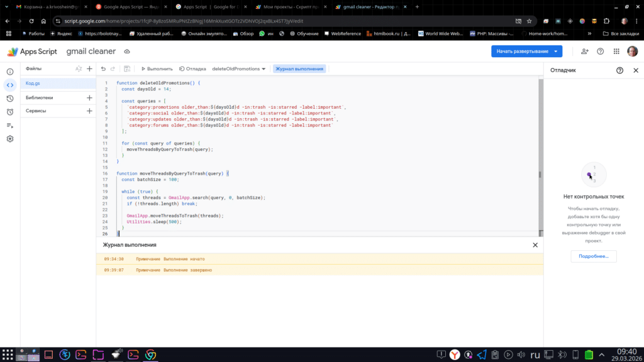Add a library with the Библиотеки plus

[x=89, y=97]
